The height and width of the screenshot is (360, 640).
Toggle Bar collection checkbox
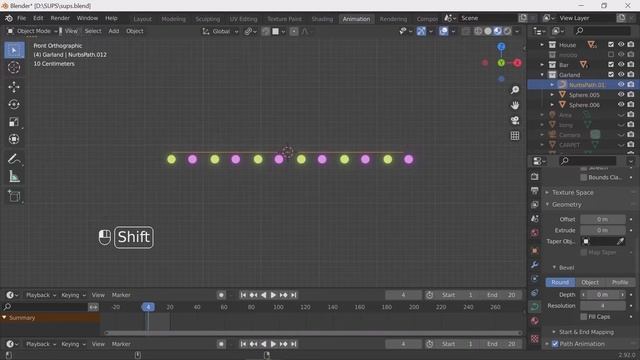tap(611, 64)
